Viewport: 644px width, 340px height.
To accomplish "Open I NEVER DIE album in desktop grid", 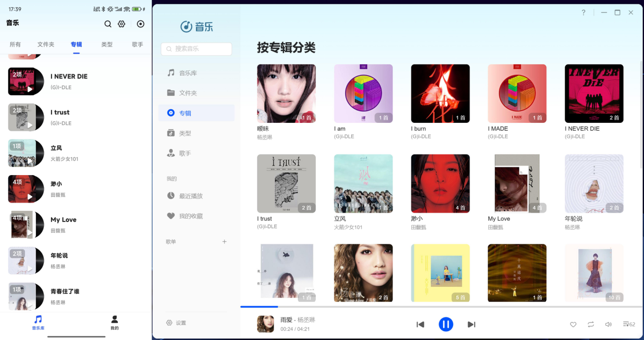I will [594, 93].
